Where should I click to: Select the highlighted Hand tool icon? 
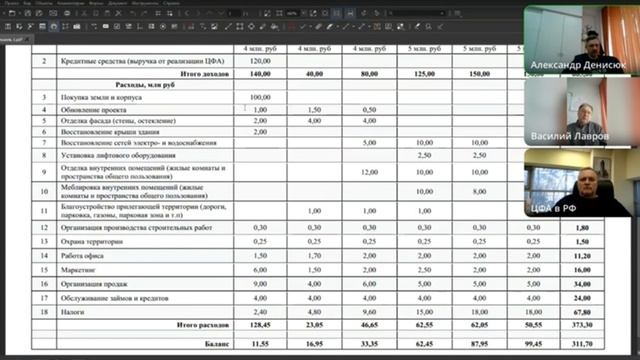[54, 27]
